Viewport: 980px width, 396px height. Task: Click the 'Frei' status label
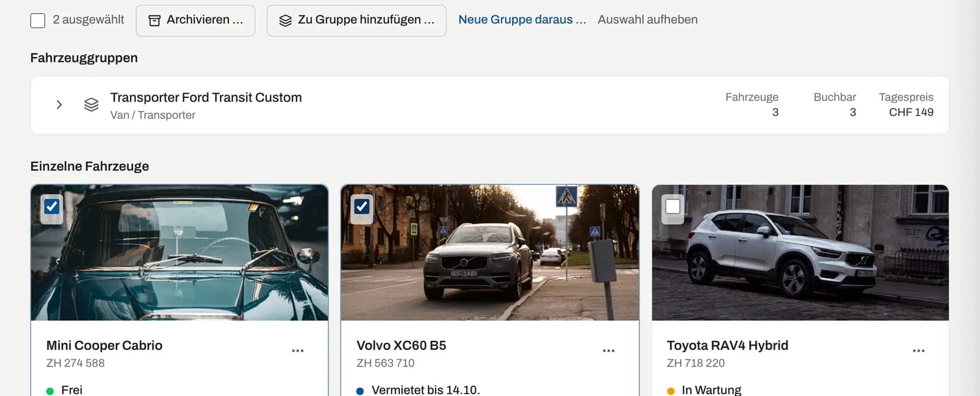72,390
